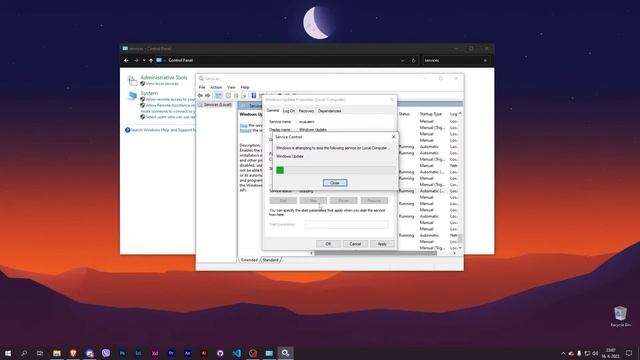Switch to the Standard view tab

coord(270,260)
